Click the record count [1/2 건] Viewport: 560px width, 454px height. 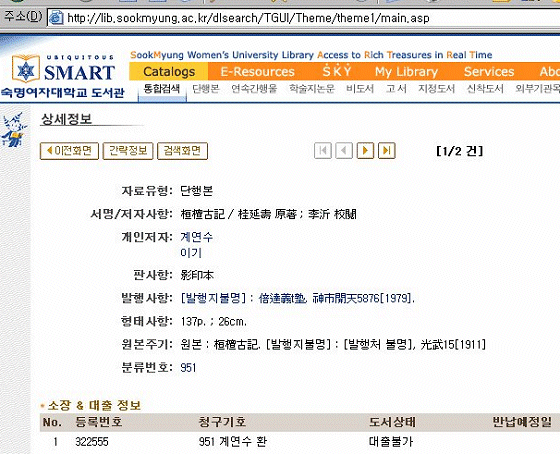[460, 151]
